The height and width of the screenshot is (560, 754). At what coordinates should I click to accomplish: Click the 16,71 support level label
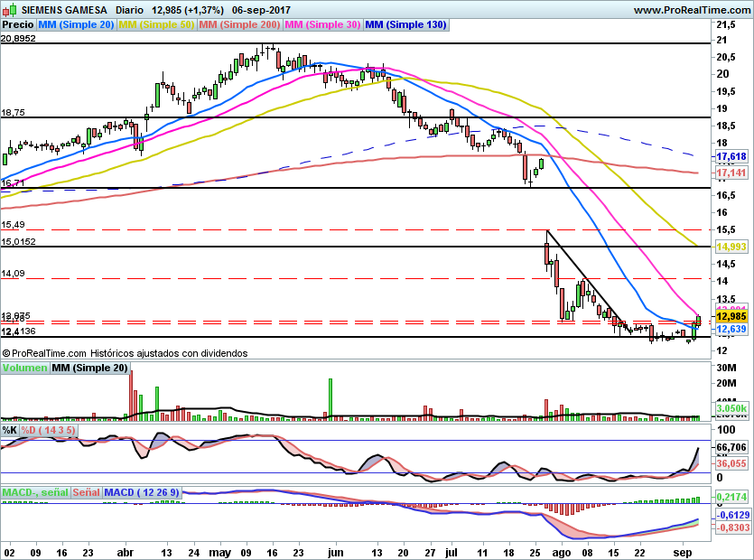point(13,182)
